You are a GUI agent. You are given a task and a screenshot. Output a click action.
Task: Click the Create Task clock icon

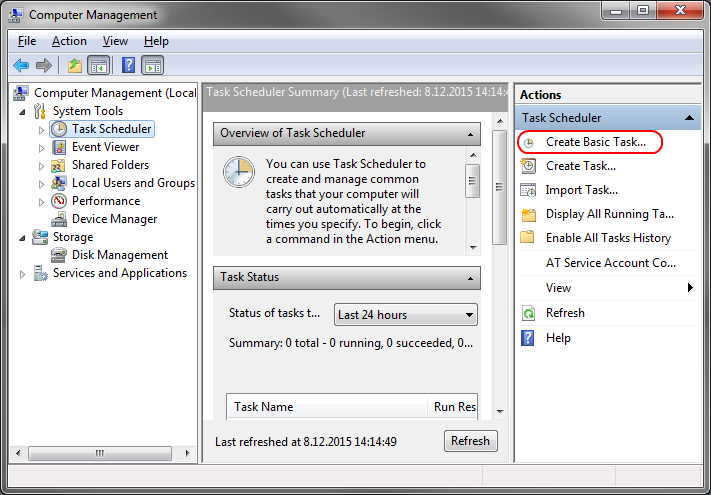point(528,166)
